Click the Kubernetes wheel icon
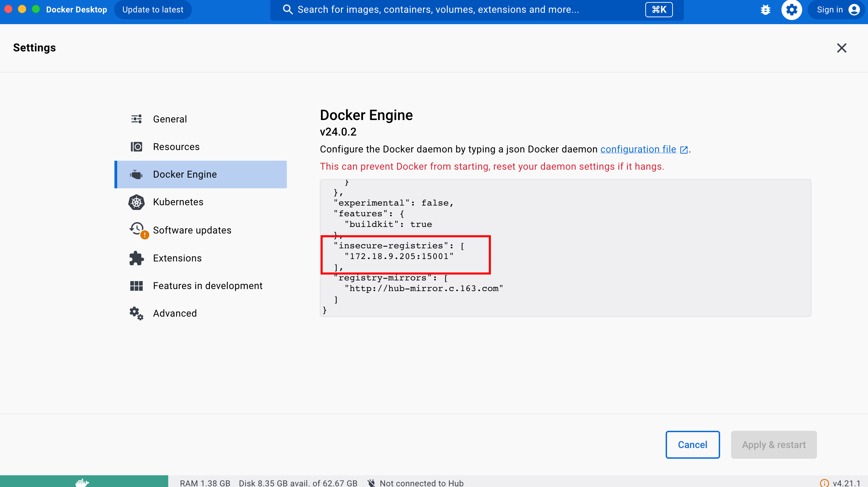 137,202
